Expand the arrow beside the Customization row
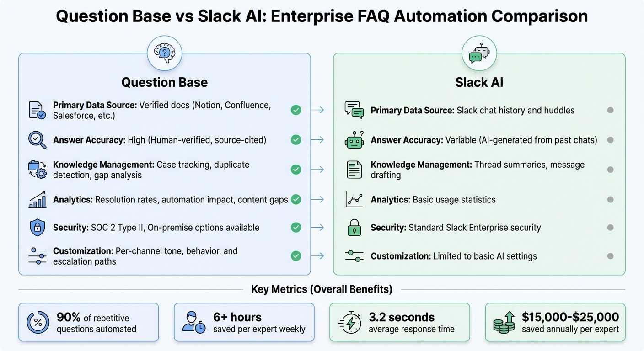Screen dimensions: 644x351 click(x=321, y=256)
